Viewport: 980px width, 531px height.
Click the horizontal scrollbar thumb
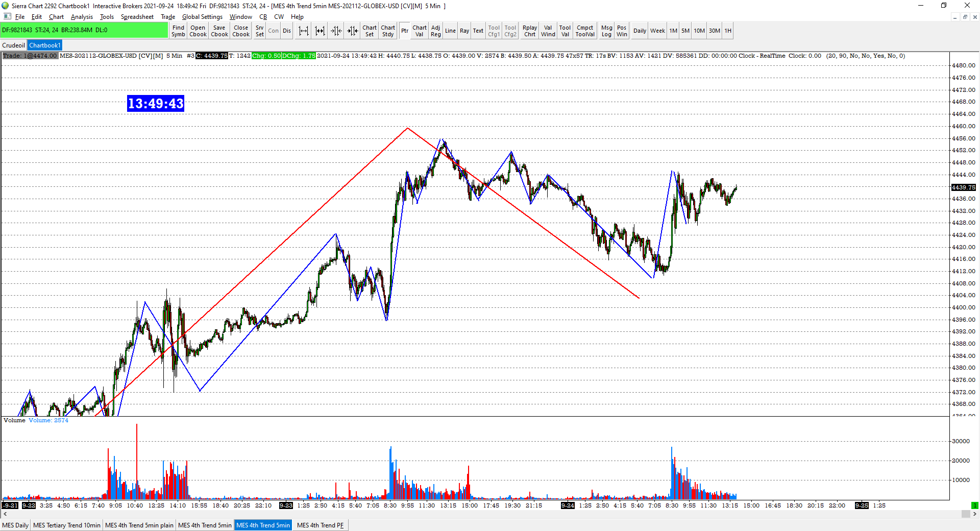click(x=966, y=514)
